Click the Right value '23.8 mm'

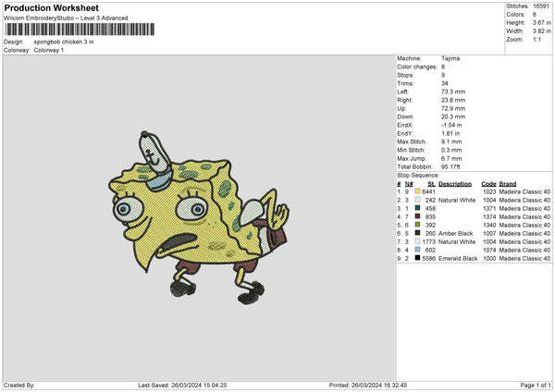point(453,100)
